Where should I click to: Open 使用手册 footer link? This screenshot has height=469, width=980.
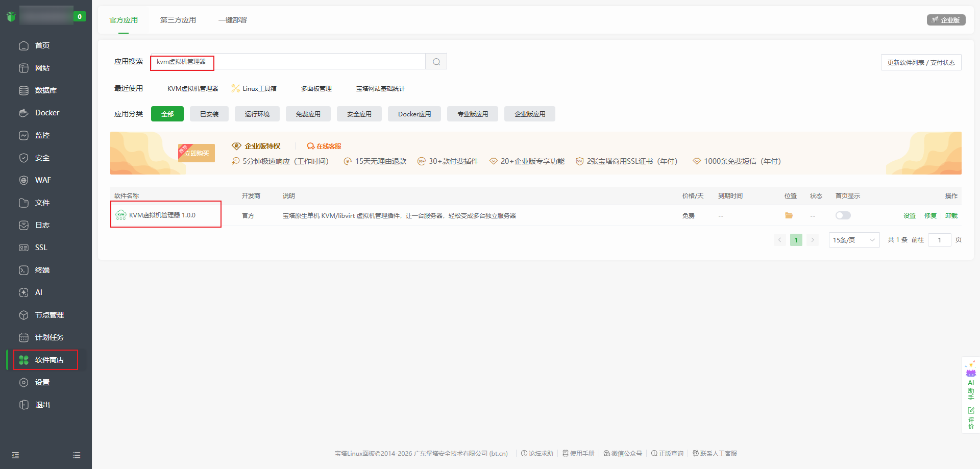pos(578,453)
